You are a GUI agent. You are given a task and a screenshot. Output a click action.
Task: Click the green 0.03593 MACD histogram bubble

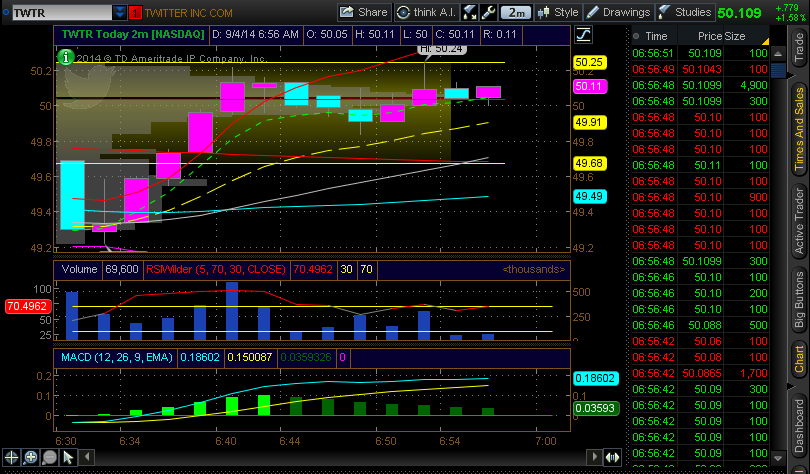click(x=595, y=408)
